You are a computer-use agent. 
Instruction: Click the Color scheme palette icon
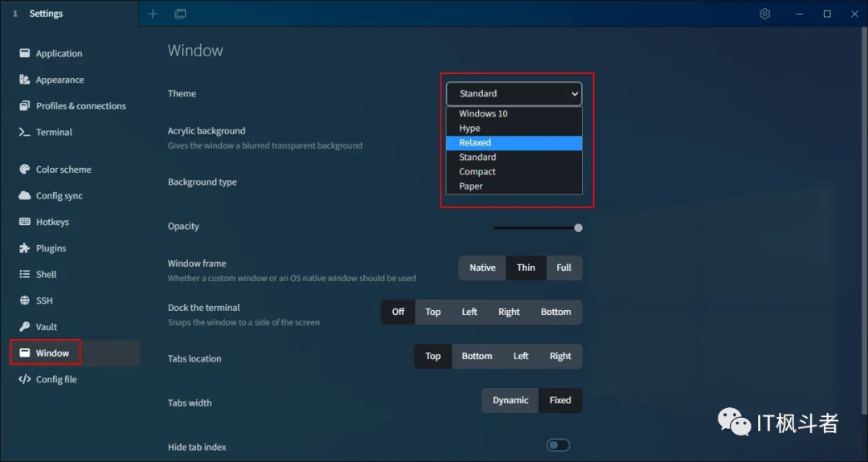coord(24,170)
